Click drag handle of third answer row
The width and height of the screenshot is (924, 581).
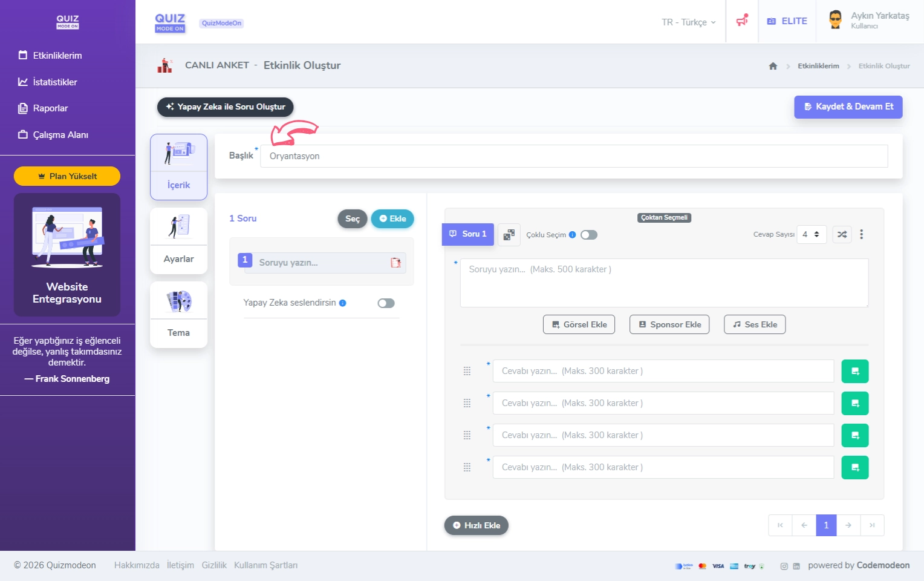click(467, 435)
